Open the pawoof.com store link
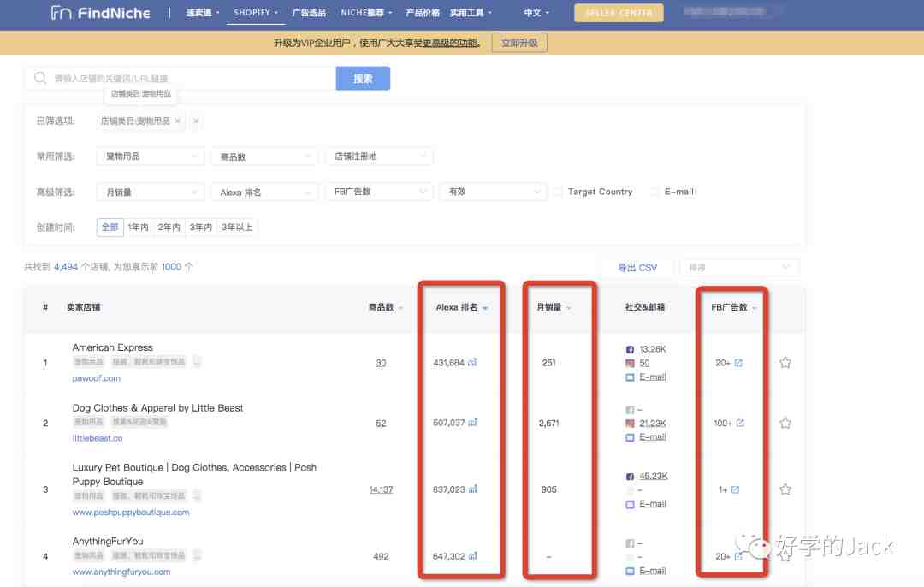This screenshot has height=587, width=924. [x=96, y=377]
